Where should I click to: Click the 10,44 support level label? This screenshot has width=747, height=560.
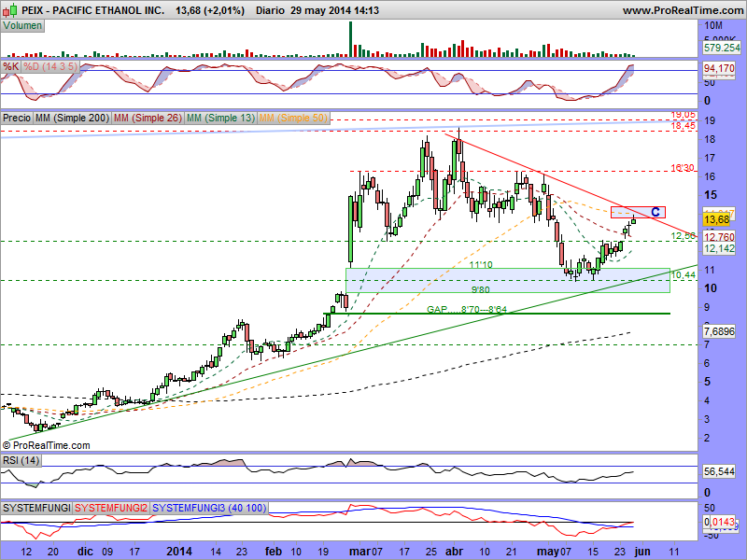(x=684, y=274)
